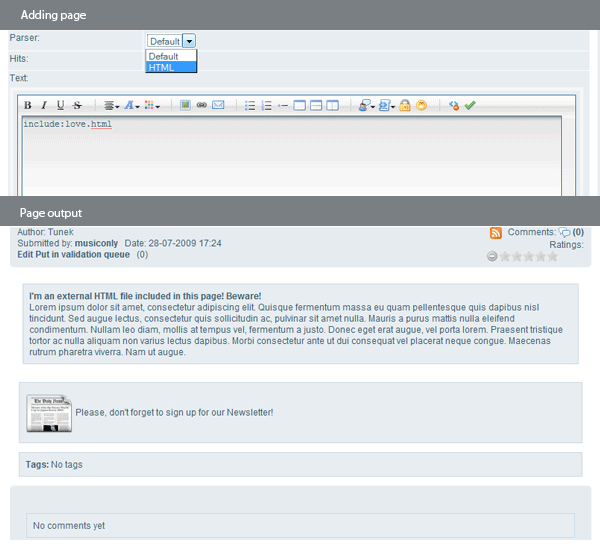Insert email envelope icon in toolbar
The height and width of the screenshot is (550, 600).
218,105
